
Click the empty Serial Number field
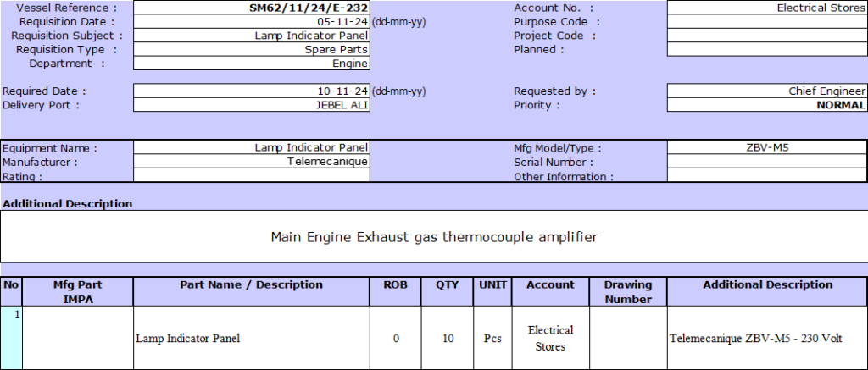pyautogui.click(x=767, y=161)
